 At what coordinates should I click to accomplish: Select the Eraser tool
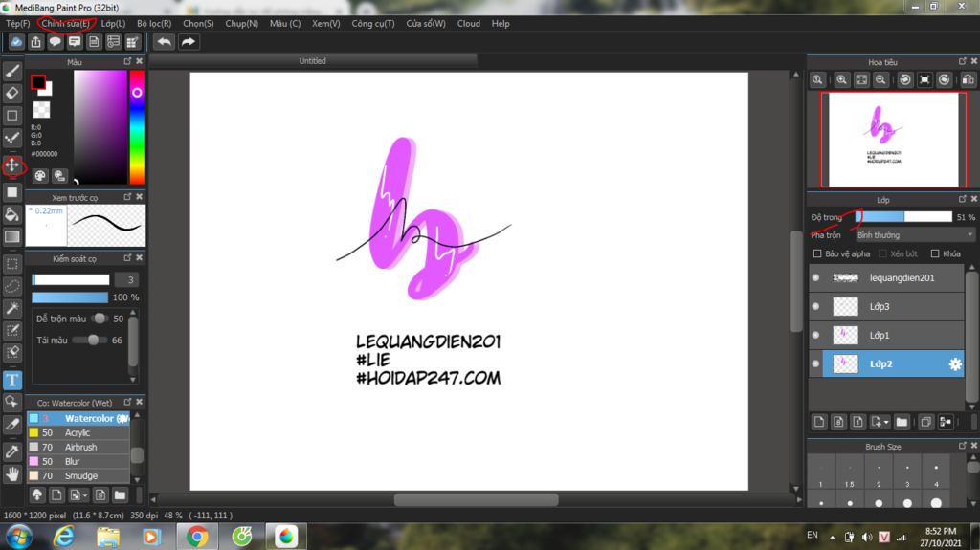click(x=11, y=93)
